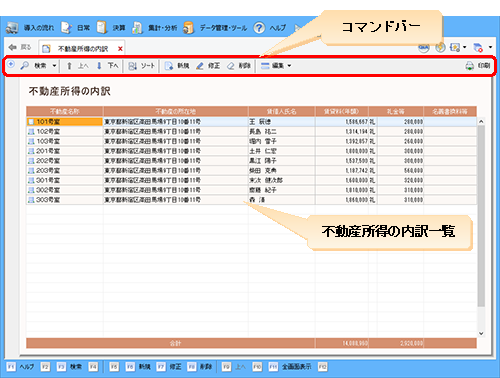The image size is (500, 378).
Task: Select the 303号室 row
Action: (251, 200)
